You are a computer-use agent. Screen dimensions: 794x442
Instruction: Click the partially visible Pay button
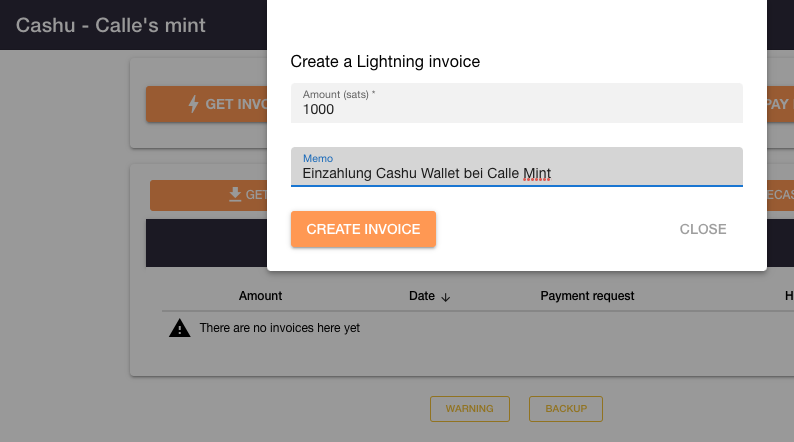(780, 104)
